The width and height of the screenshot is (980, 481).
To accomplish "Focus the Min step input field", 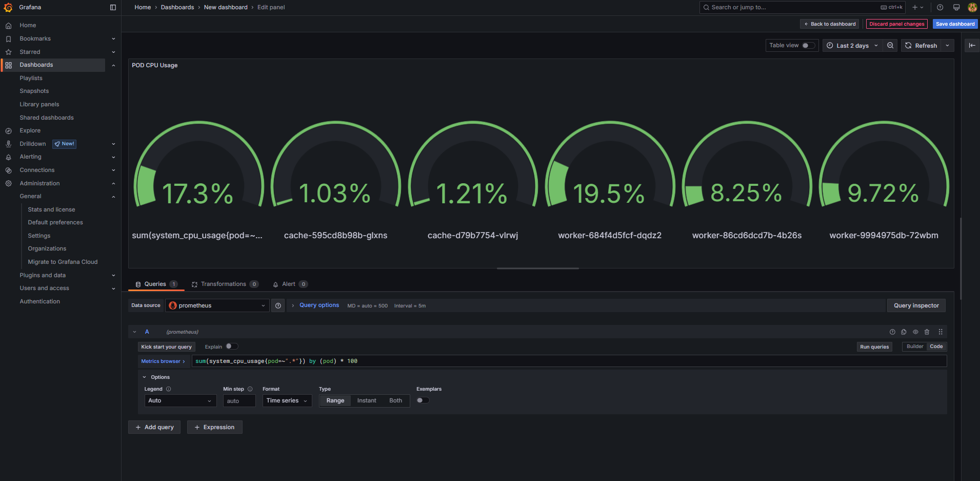I will point(239,401).
